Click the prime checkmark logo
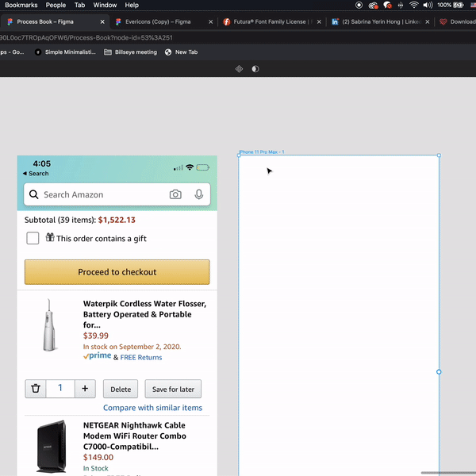The image size is (476, 476). click(x=97, y=355)
